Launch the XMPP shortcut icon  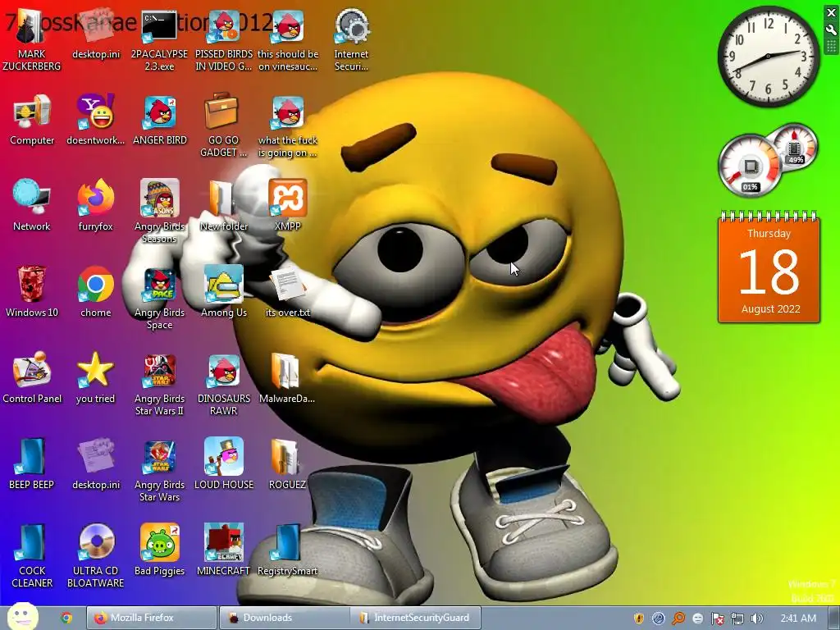pyautogui.click(x=288, y=206)
